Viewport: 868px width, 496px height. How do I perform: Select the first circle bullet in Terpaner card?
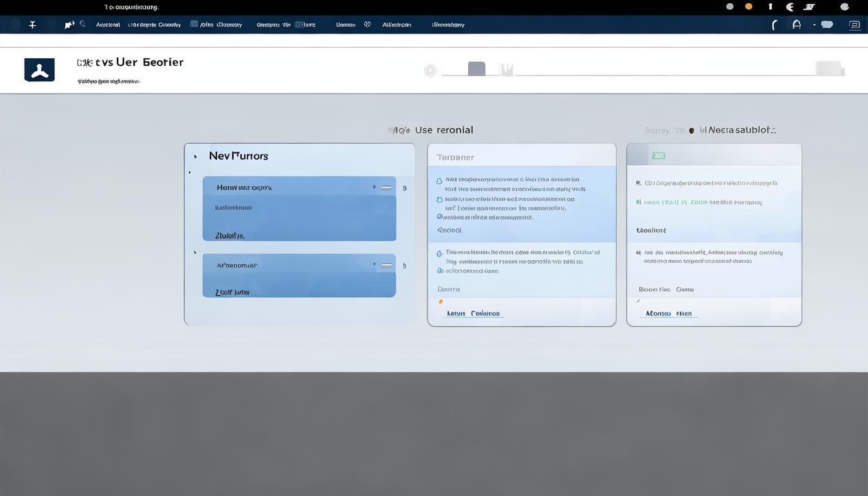pyautogui.click(x=439, y=181)
